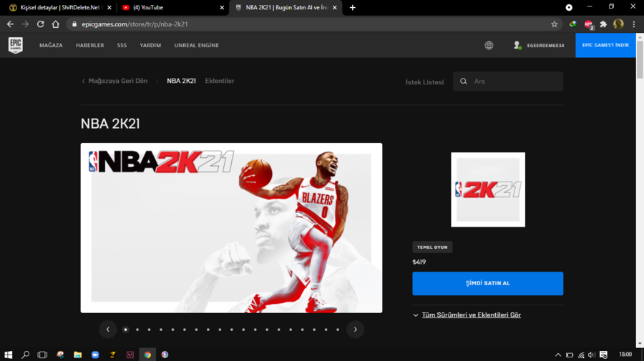Go back via Mağazaya Geri Dön
The image size is (644, 361).
click(x=114, y=81)
